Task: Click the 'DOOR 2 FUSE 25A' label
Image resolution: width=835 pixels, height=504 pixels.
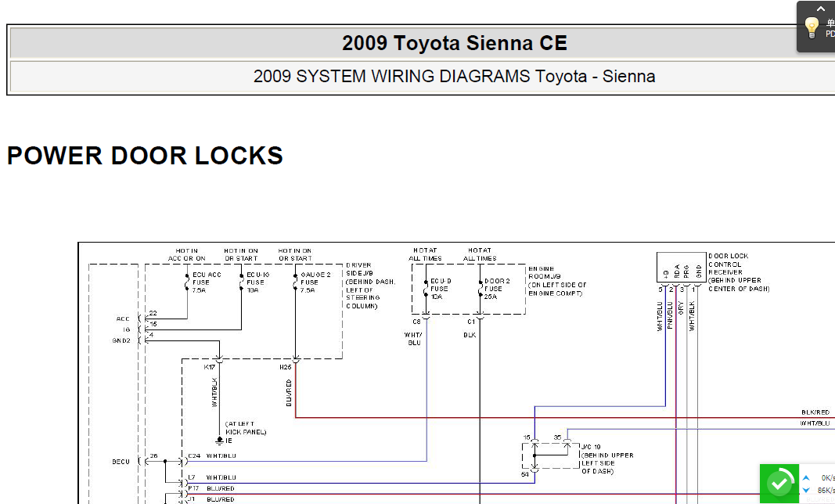Action: point(497,289)
